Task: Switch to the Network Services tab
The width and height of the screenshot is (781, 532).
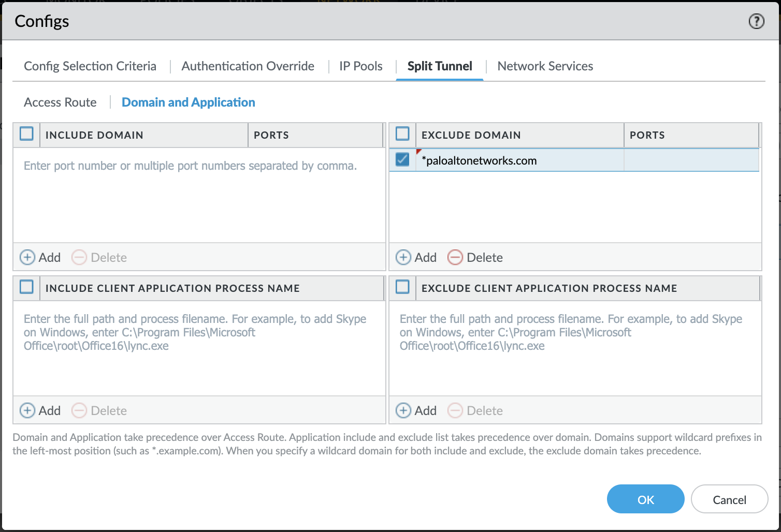Action: click(x=545, y=66)
